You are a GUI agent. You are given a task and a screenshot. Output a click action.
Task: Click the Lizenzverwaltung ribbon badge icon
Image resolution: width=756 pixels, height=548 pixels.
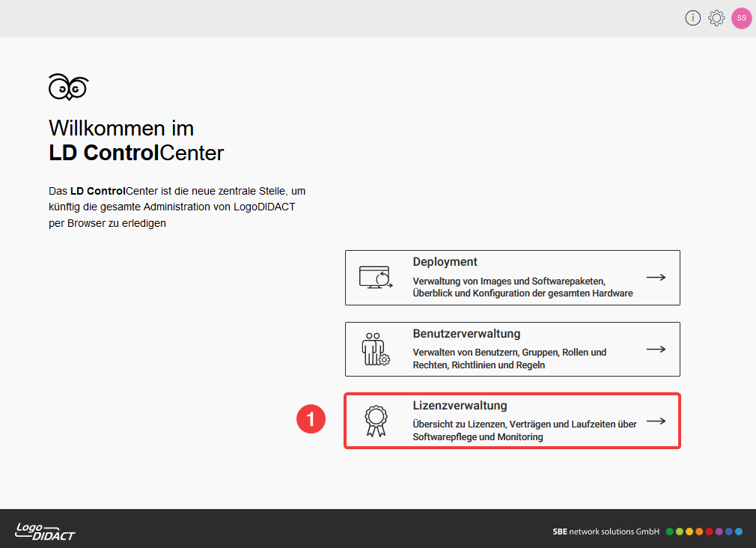pos(376,421)
